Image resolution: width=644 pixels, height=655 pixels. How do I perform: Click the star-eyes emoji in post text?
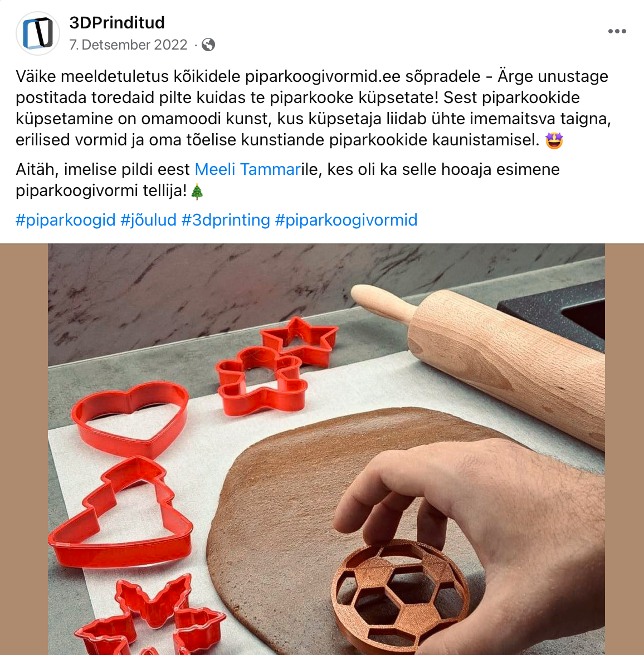pos(554,140)
